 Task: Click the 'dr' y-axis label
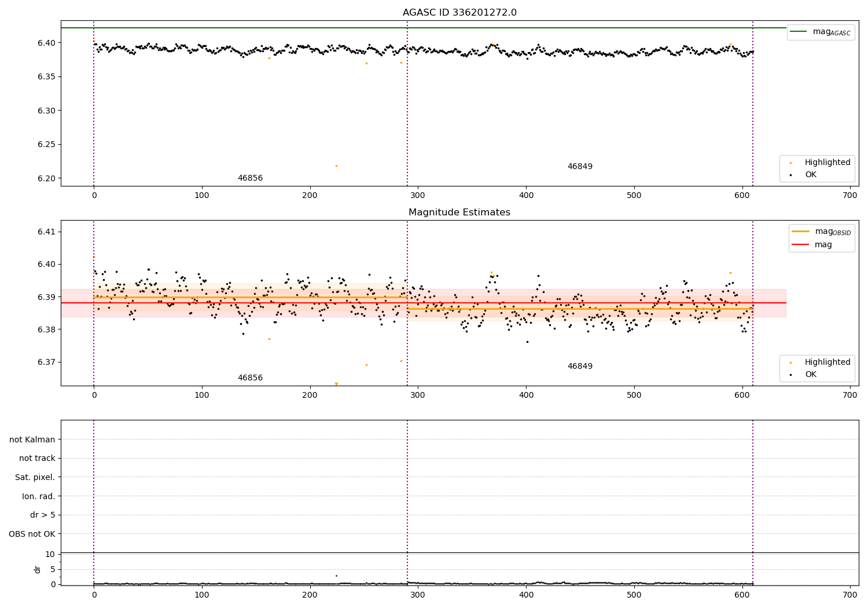pyautogui.click(x=37, y=569)
